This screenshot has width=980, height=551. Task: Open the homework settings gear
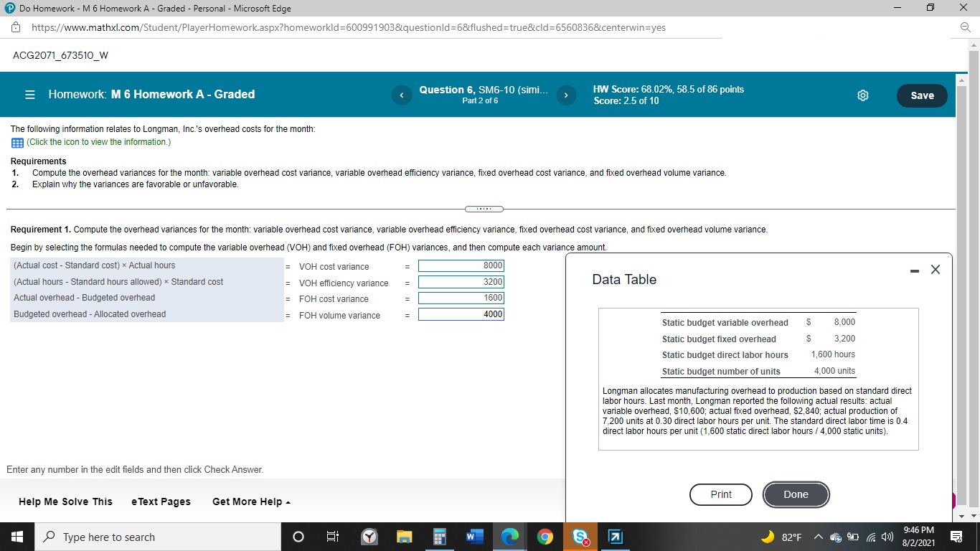[x=862, y=95]
